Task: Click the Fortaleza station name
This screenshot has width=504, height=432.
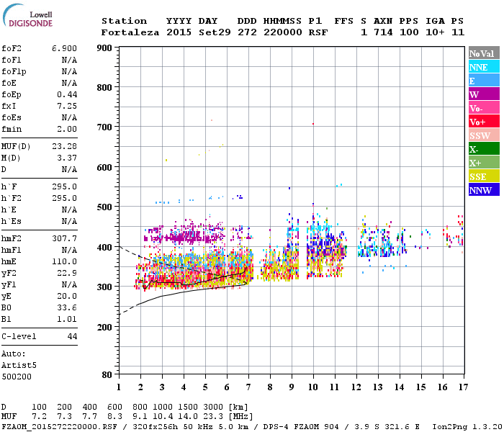Action: coord(130,32)
